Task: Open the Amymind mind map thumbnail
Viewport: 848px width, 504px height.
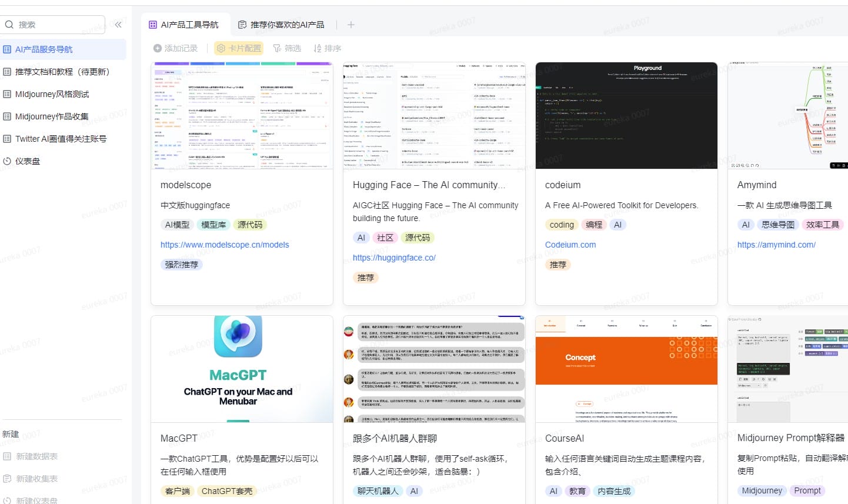Action: click(x=788, y=116)
